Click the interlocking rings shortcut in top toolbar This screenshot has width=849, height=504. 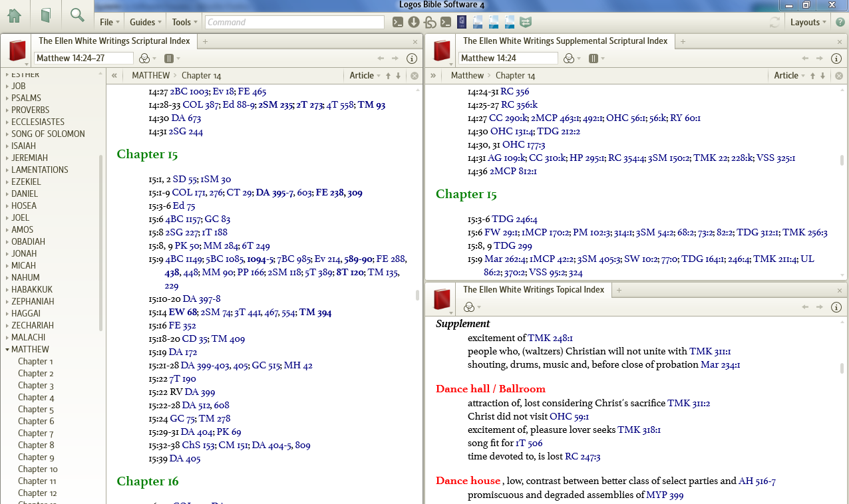pos(430,22)
